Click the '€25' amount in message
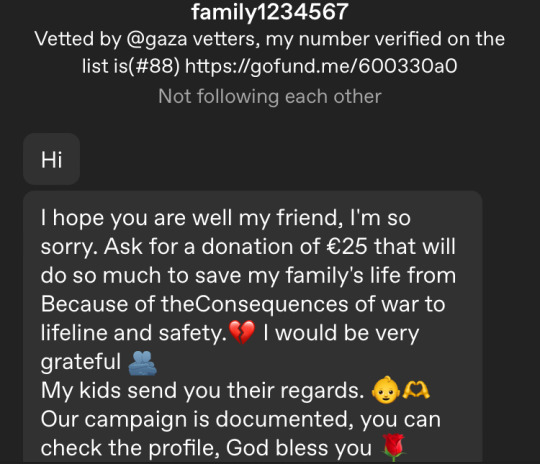Image resolution: width=540 pixels, height=464 pixels. click(347, 246)
